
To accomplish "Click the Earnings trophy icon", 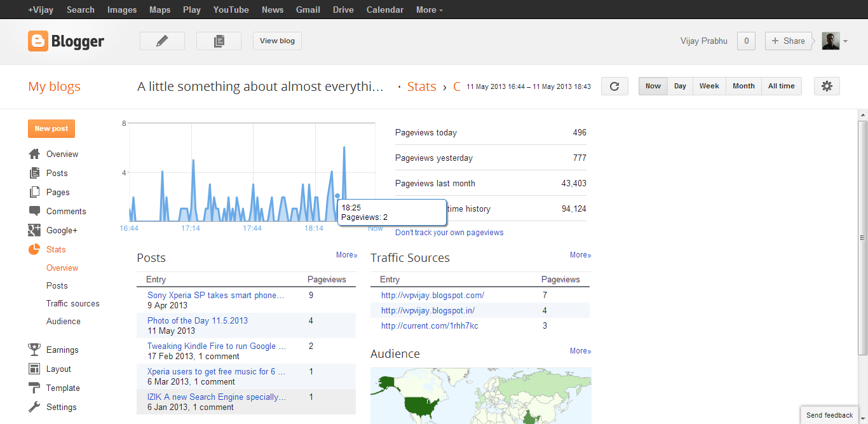I will [34, 350].
